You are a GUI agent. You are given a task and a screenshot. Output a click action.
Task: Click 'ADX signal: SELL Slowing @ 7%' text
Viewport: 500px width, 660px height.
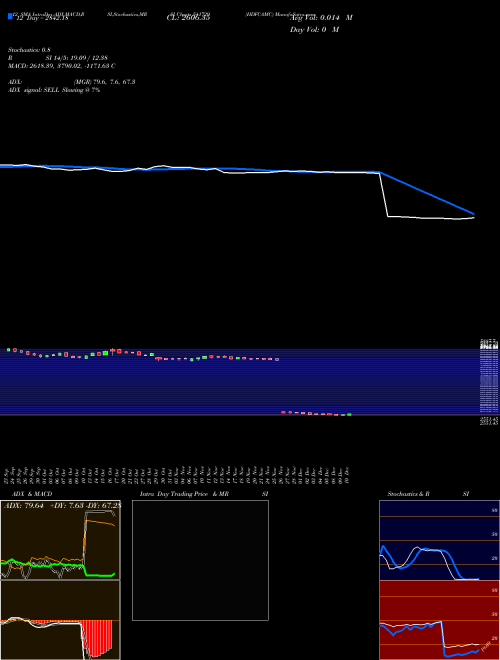[54, 90]
